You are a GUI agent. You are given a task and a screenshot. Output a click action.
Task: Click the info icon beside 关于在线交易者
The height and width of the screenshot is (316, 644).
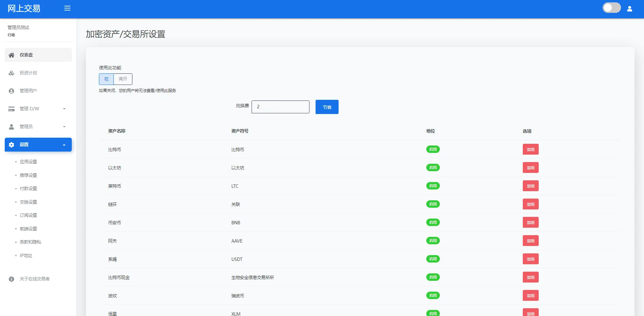coord(12,279)
